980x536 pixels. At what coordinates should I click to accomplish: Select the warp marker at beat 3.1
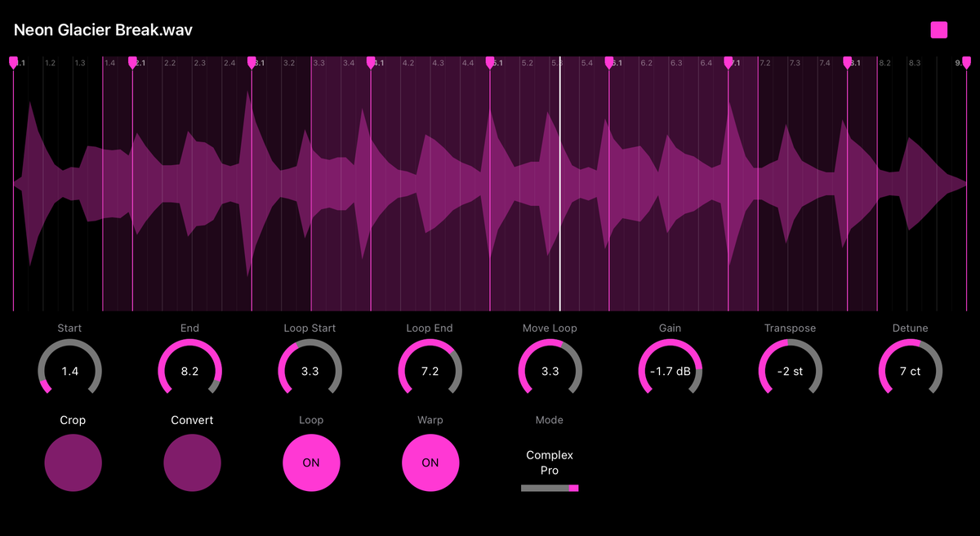252,62
